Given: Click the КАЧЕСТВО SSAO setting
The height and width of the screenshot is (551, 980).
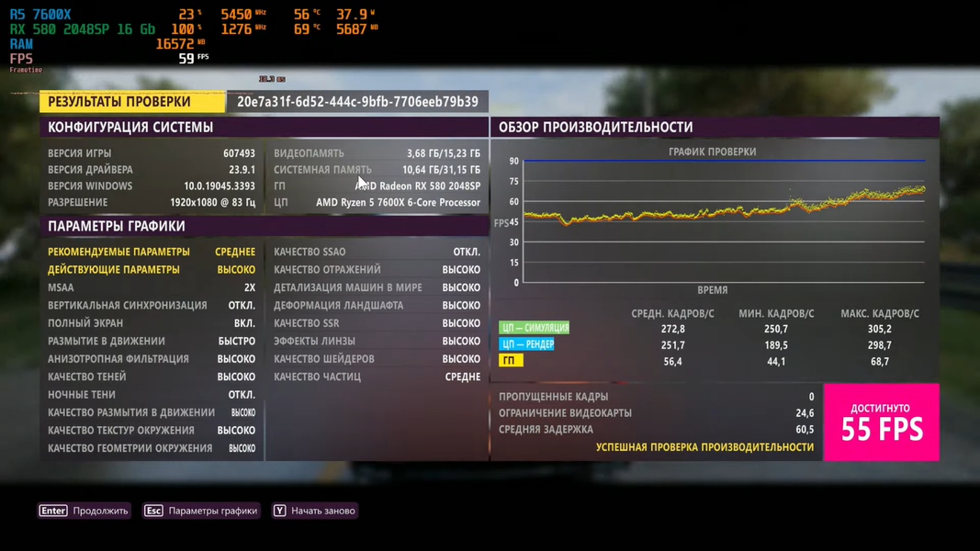Looking at the screenshot, I should 377,251.
